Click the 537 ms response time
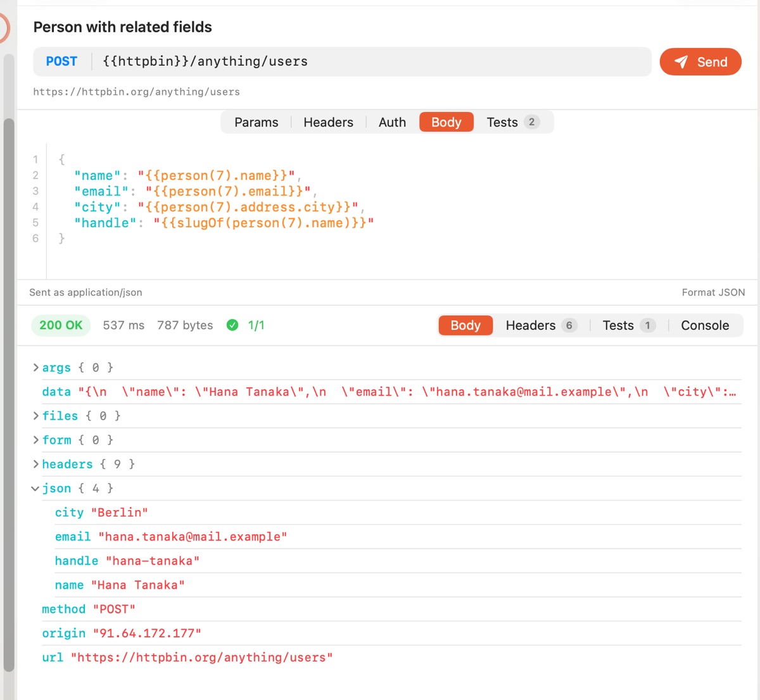 point(123,325)
